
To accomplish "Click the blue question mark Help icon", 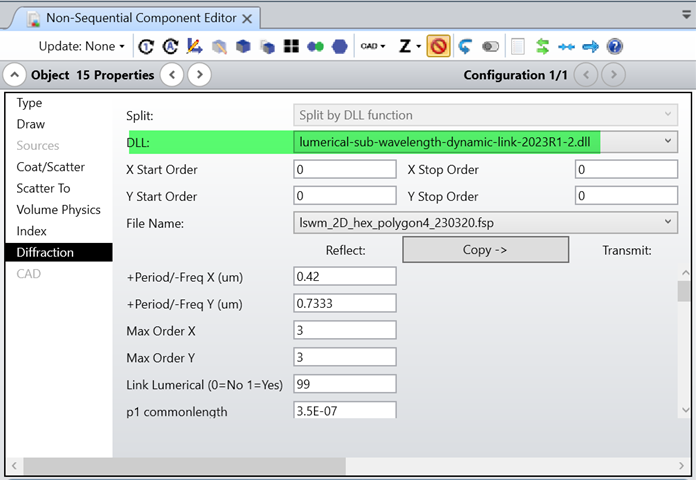I will tap(615, 46).
